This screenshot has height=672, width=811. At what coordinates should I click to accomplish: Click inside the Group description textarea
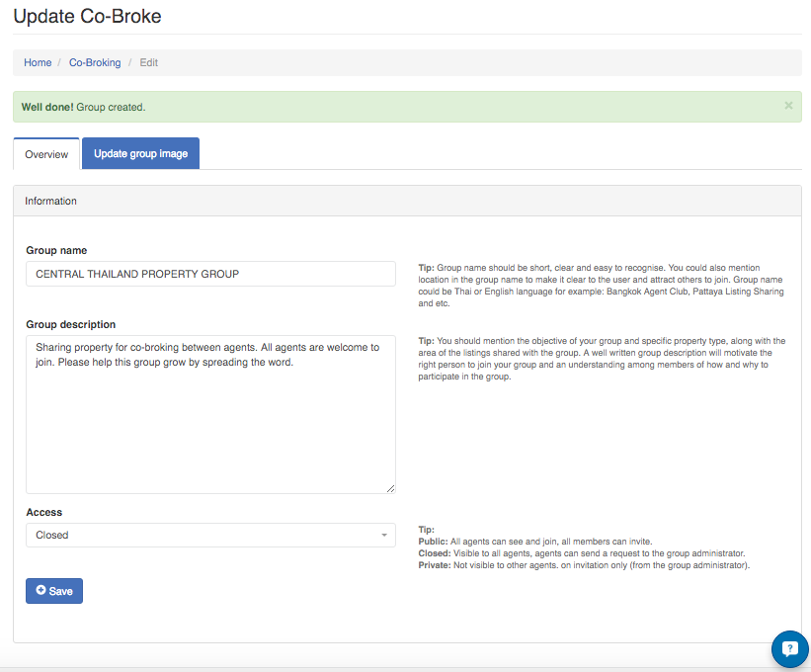(210, 415)
